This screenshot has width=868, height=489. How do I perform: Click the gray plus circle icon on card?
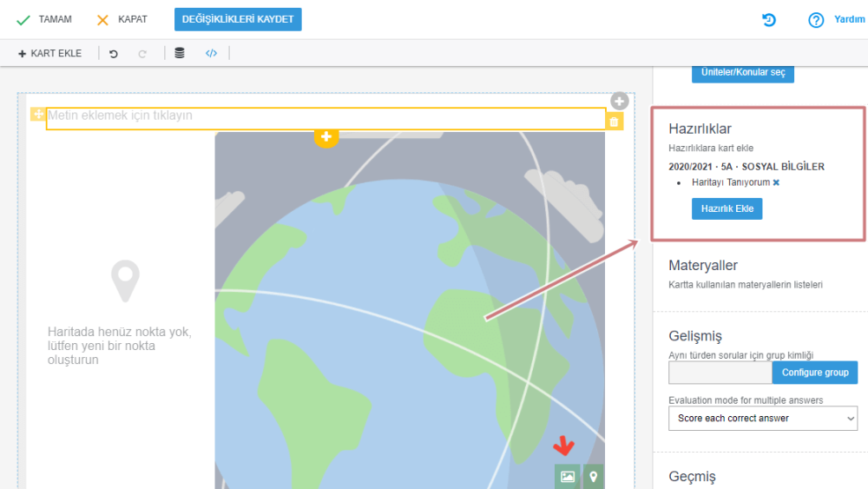(x=620, y=101)
